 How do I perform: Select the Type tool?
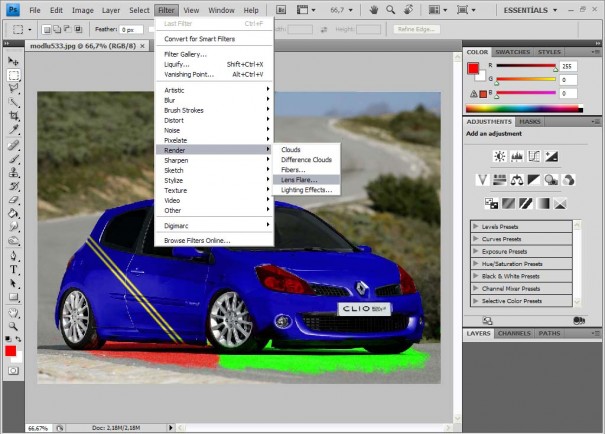click(x=14, y=269)
